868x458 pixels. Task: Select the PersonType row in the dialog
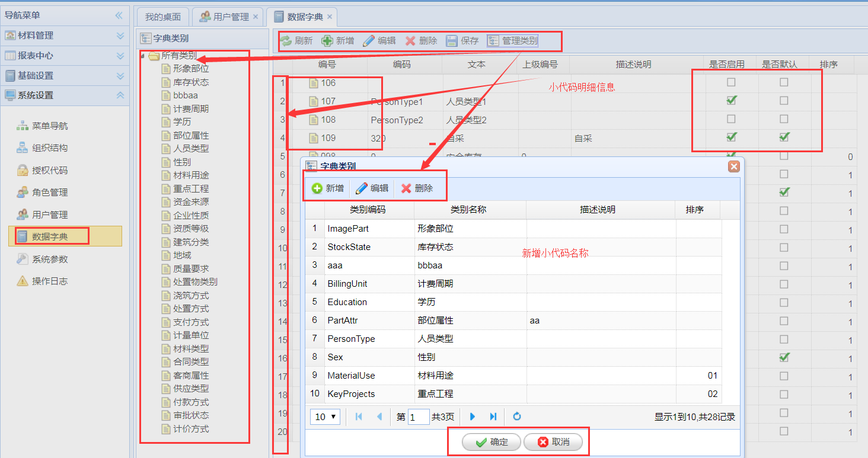[x=513, y=338]
